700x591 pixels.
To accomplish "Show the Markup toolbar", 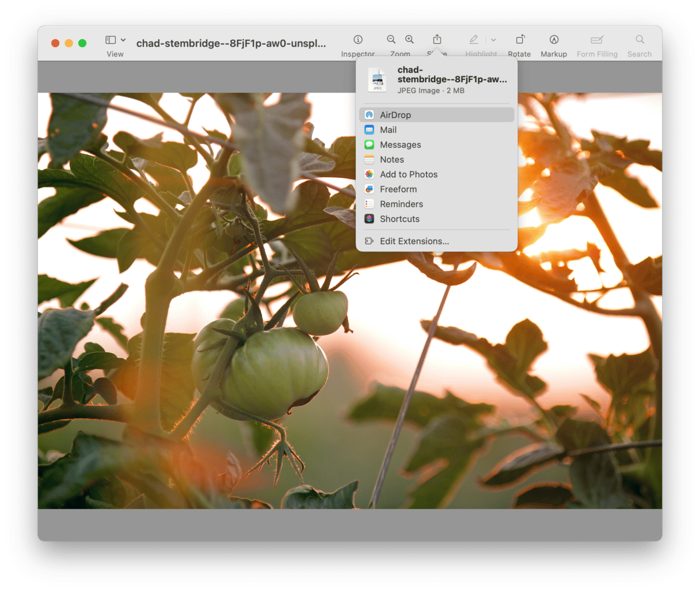I will 554,40.
